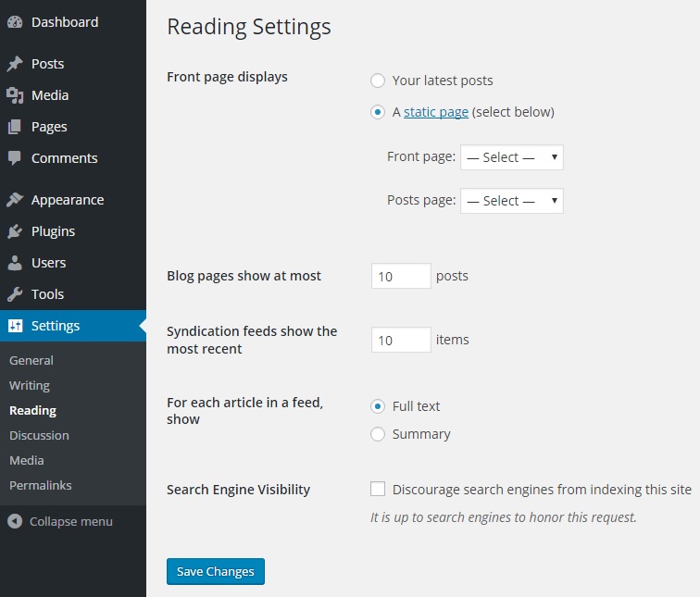Follow the 'static page' link
The width and height of the screenshot is (700, 597).
click(436, 112)
